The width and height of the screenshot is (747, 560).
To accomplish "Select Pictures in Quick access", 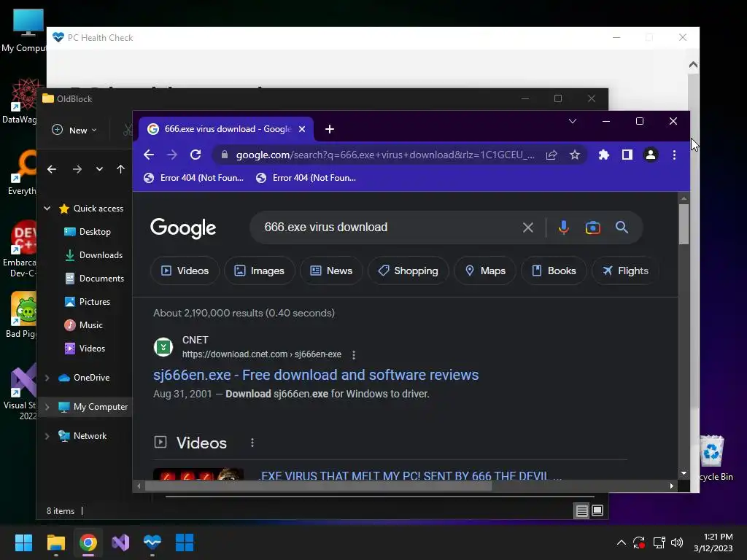I will pyautogui.click(x=88, y=302).
